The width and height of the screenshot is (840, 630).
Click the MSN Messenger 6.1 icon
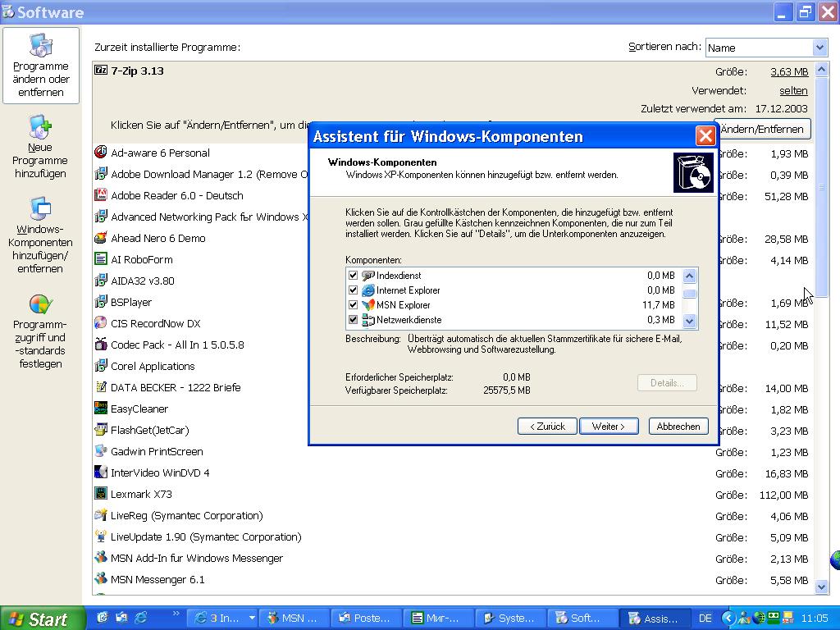pyautogui.click(x=101, y=579)
